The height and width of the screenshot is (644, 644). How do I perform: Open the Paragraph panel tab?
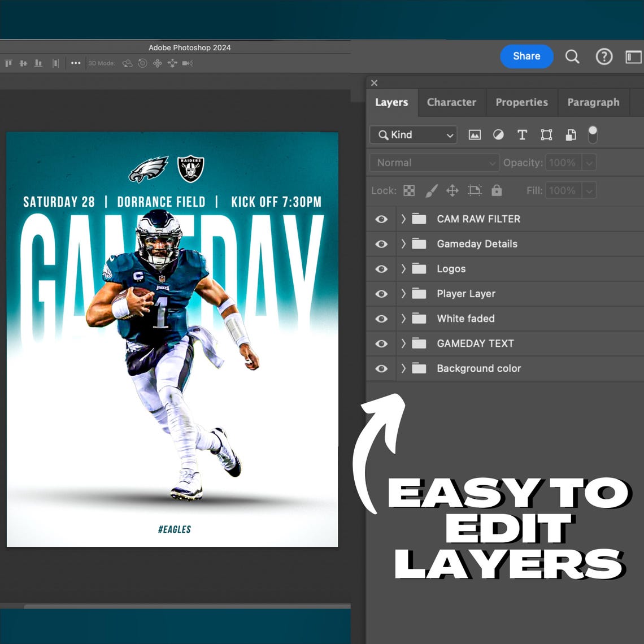(593, 102)
